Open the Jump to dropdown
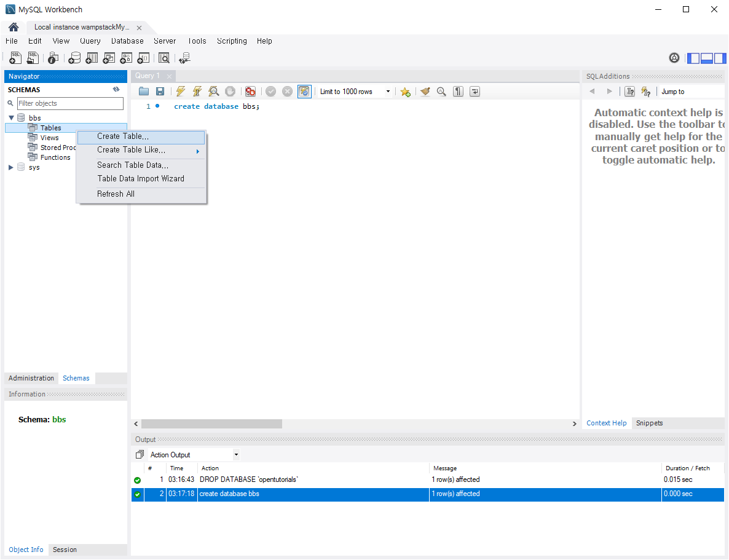The image size is (729, 560). tap(692, 92)
